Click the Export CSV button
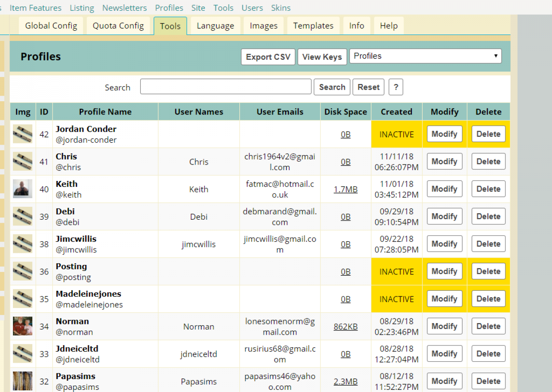552x392 pixels. point(268,57)
